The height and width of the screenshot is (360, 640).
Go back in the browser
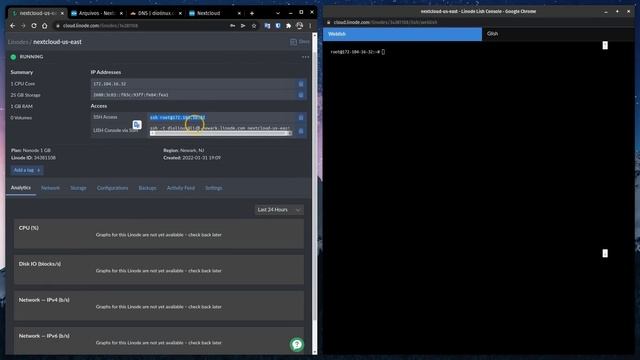(x=13, y=26)
